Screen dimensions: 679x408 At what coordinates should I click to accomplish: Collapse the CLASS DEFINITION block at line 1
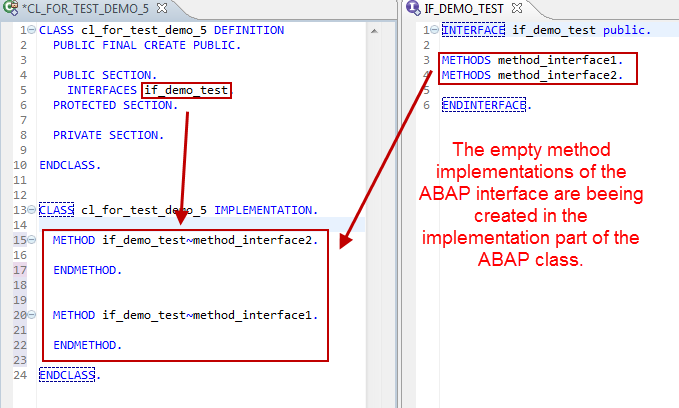tap(32, 30)
